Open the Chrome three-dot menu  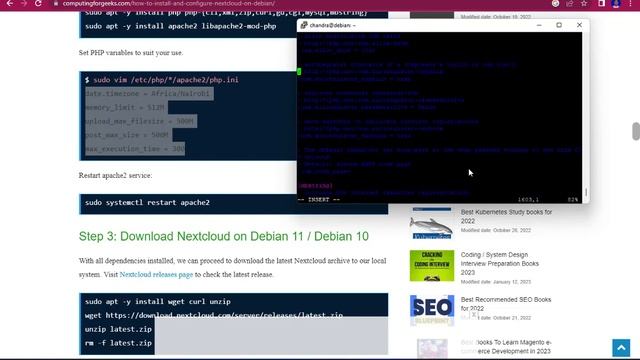(x=631, y=3)
